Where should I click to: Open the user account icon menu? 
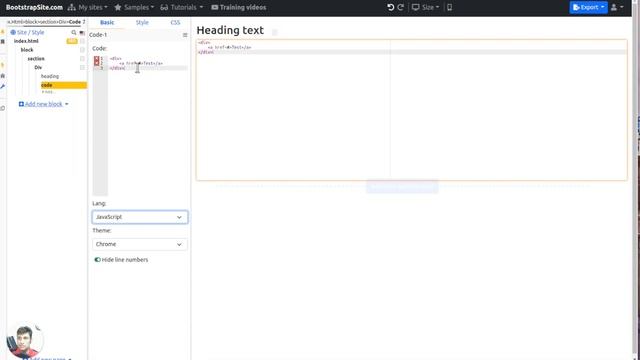coord(617,7)
